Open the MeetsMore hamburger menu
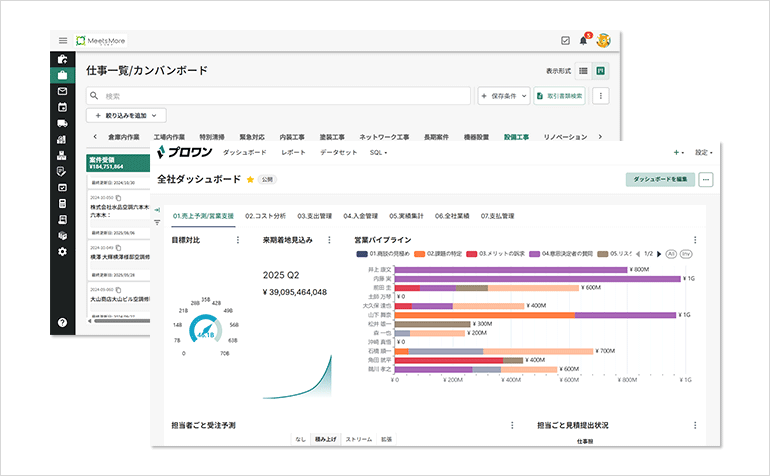770x476 pixels. pos(63,41)
